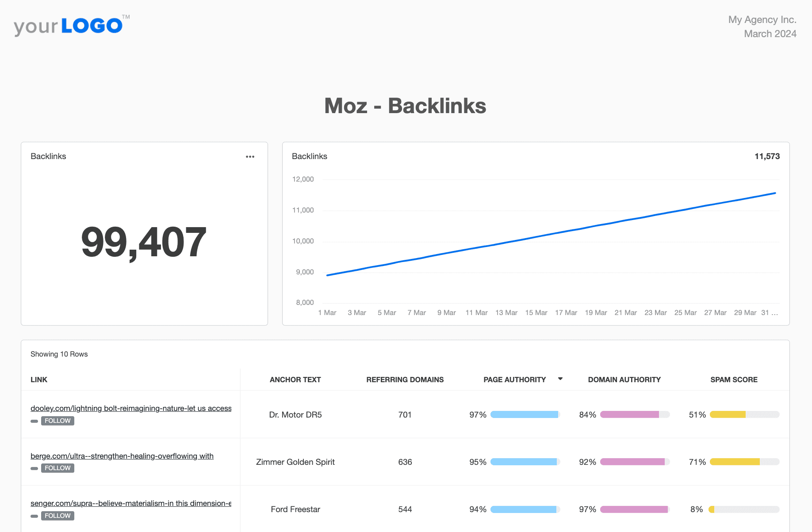Click the Anchor Text column header
Screen dimensions: 812x532
295,379
